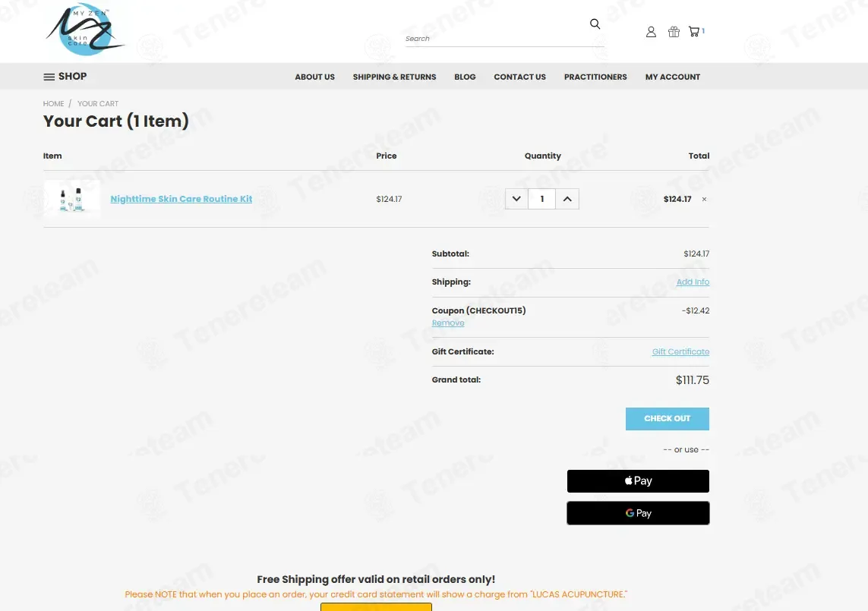Click the Subtotal value $124.17
Screen dimensions: 868x611
(x=696, y=254)
